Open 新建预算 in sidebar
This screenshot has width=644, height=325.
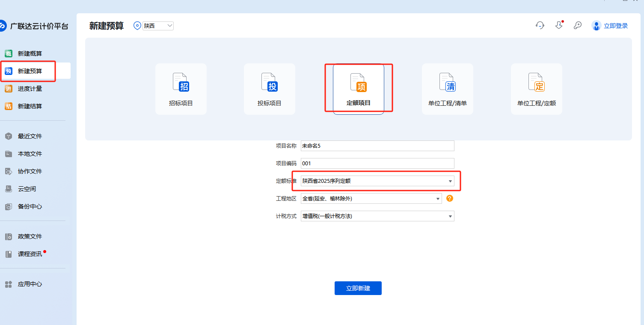(30, 71)
